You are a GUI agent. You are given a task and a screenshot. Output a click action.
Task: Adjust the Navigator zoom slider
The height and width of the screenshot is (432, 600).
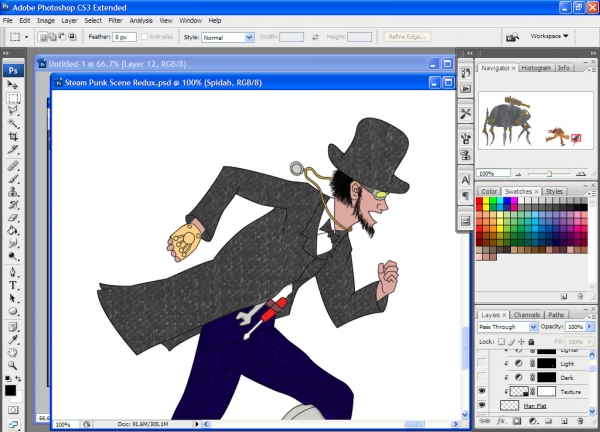point(549,174)
